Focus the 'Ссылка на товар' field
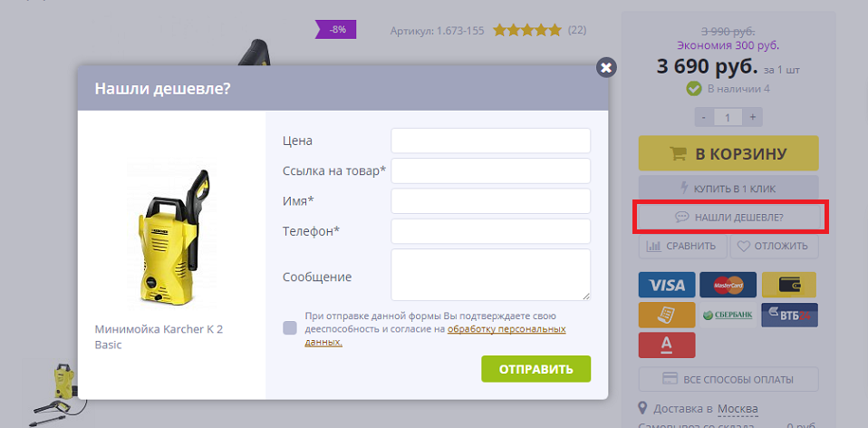868x428 pixels. 490,170
